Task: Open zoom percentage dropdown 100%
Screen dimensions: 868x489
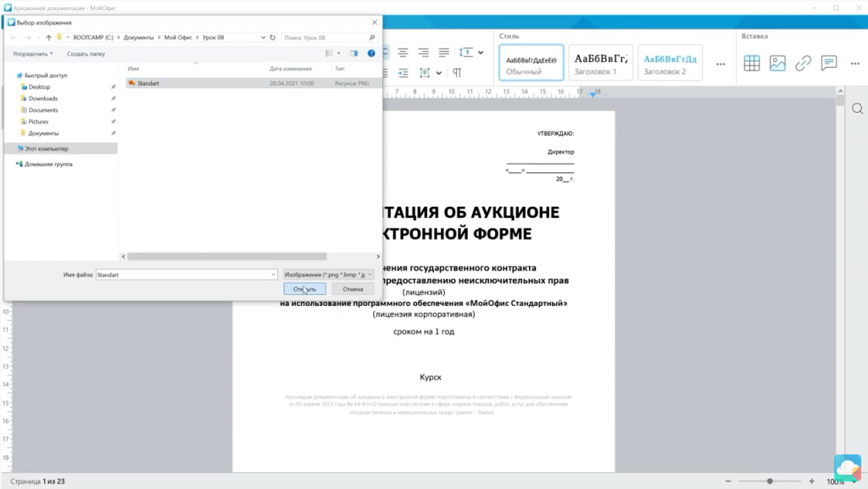Action: coord(854,482)
